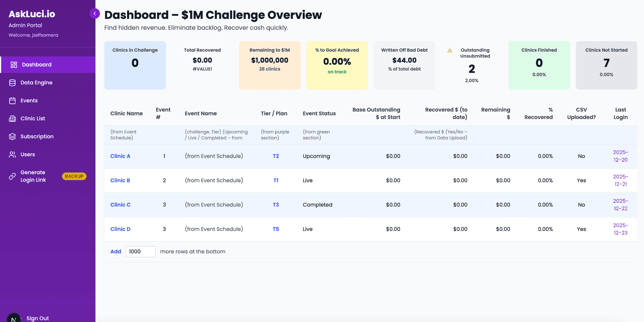Click the Users people icon
The image size is (644, 322).
pos(12,155)
